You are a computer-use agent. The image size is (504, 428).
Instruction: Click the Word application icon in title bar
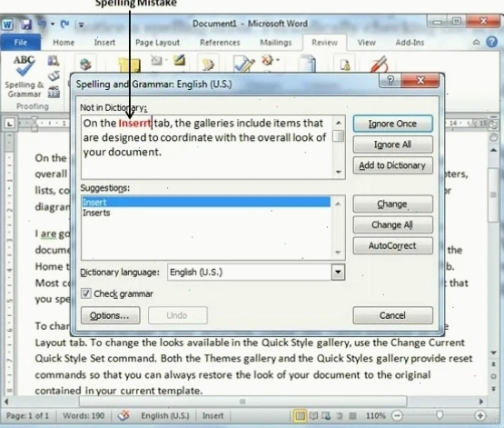pos(7,25)
